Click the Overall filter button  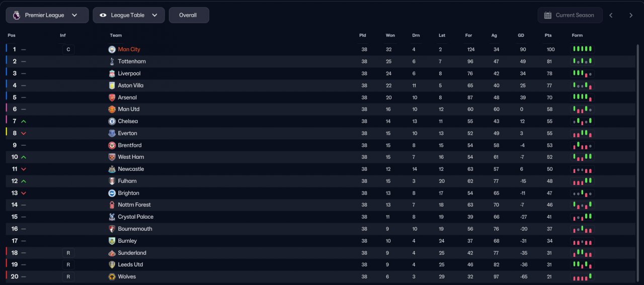(188, 15)
